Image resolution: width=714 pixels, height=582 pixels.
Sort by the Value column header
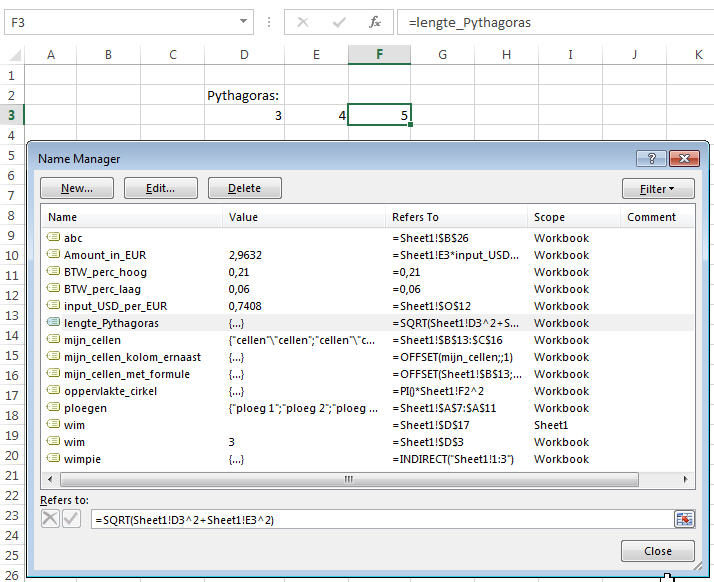coord(304,217)
